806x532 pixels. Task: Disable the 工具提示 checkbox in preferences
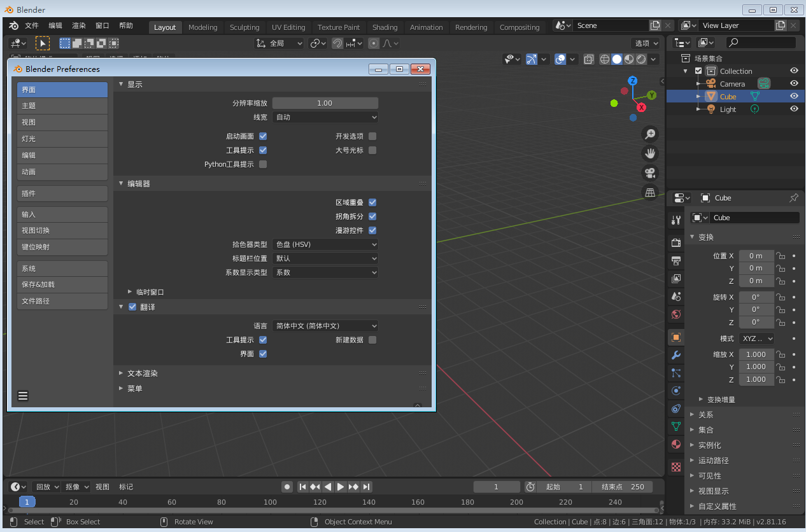pos(263,150)
